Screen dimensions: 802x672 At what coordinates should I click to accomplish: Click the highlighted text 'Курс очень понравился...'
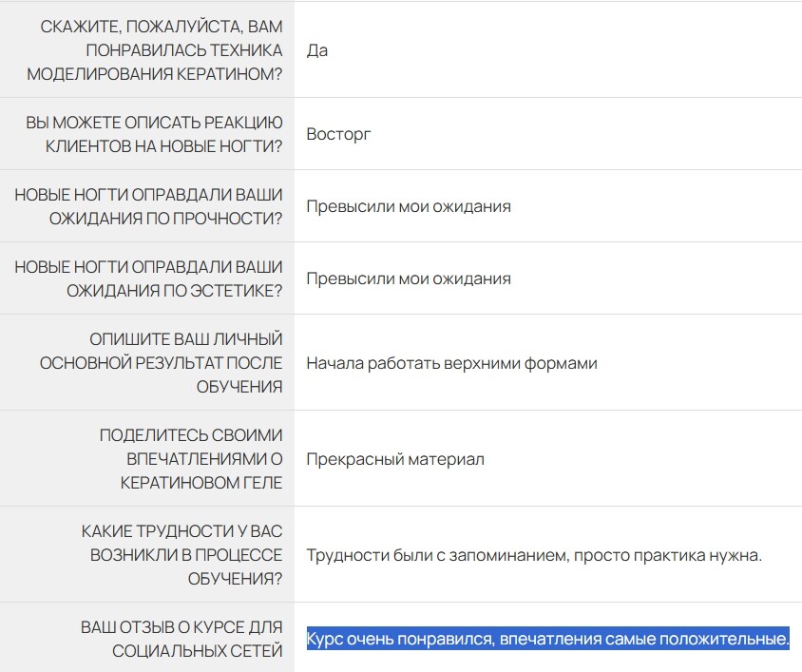(547, 639)
